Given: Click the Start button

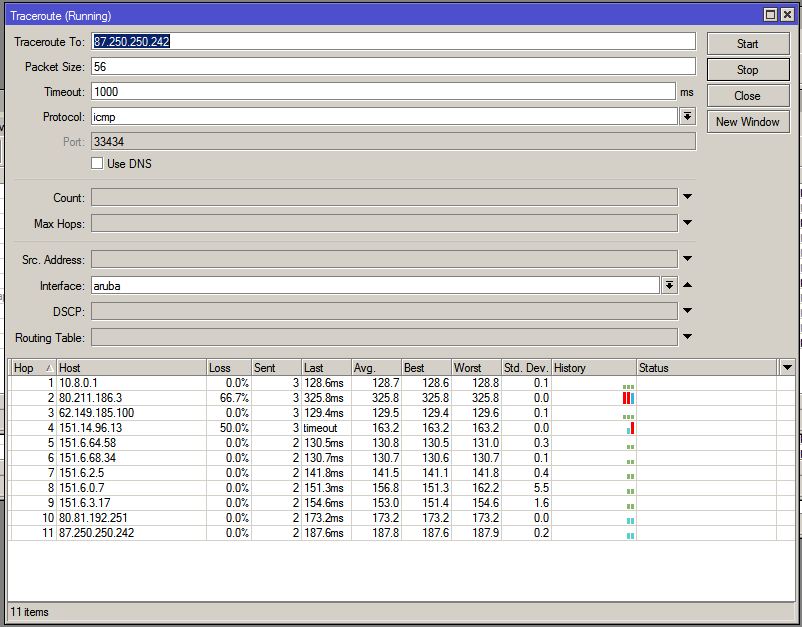Looking at the screenshot, I should tap(748, 44).
